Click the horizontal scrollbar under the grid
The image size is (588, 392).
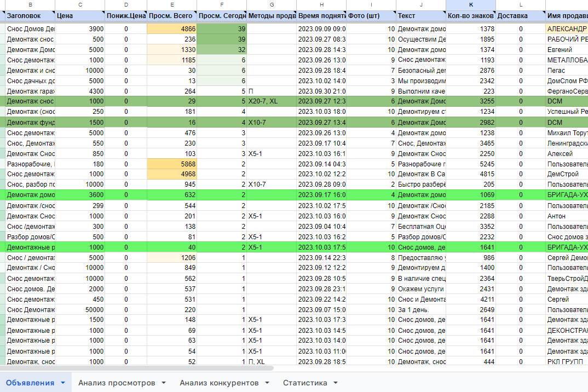(137, 368)
